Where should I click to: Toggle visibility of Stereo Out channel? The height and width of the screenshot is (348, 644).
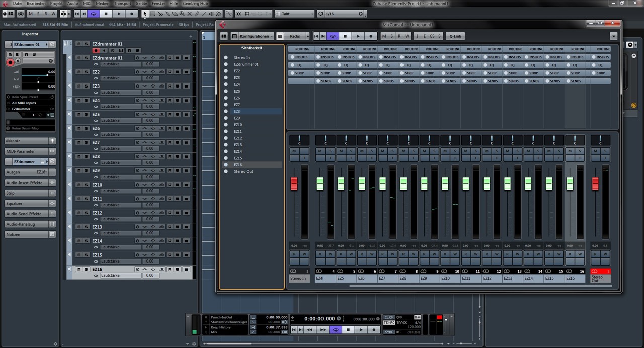tap(226, 171)
